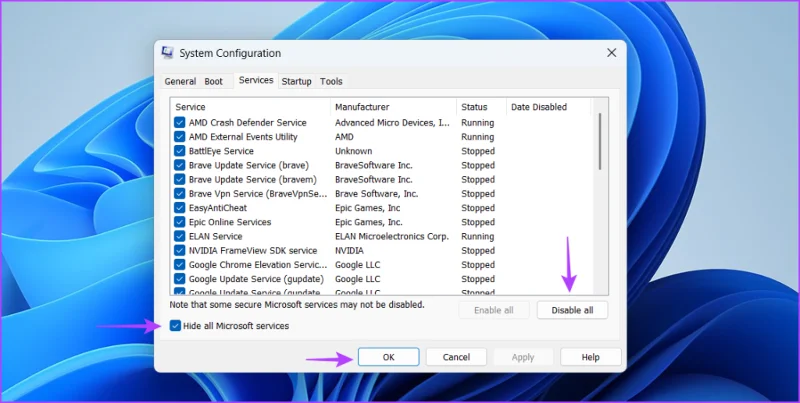Toggle Hide all Microsoft services checkbox
The image size is (800, 403).
176,325
